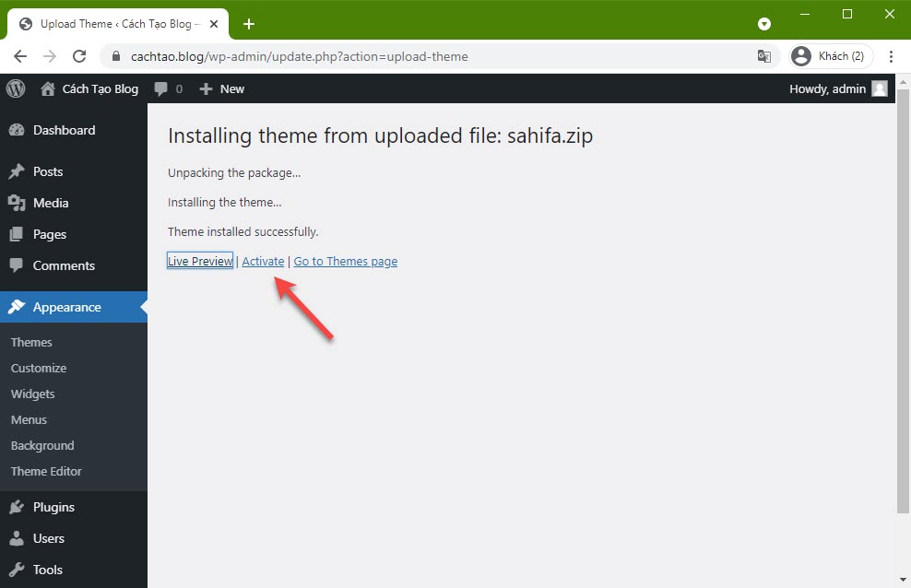Click the scrollbar down arrow

coord(903,580)
